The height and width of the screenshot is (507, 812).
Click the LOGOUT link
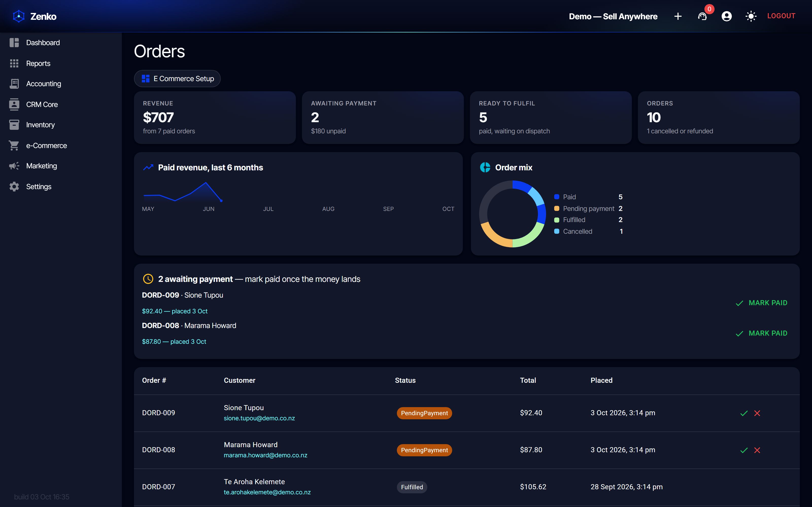pyautogui.click(x=781, y=16)
